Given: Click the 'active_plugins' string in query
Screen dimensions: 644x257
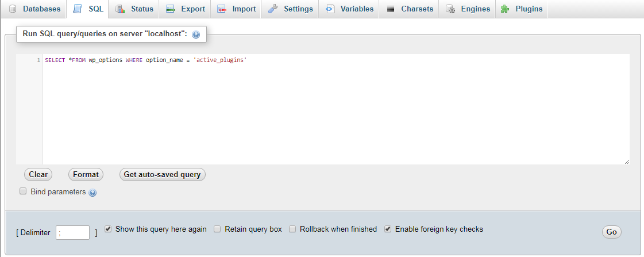Looking at the screenshot, I should coord(219,60).
